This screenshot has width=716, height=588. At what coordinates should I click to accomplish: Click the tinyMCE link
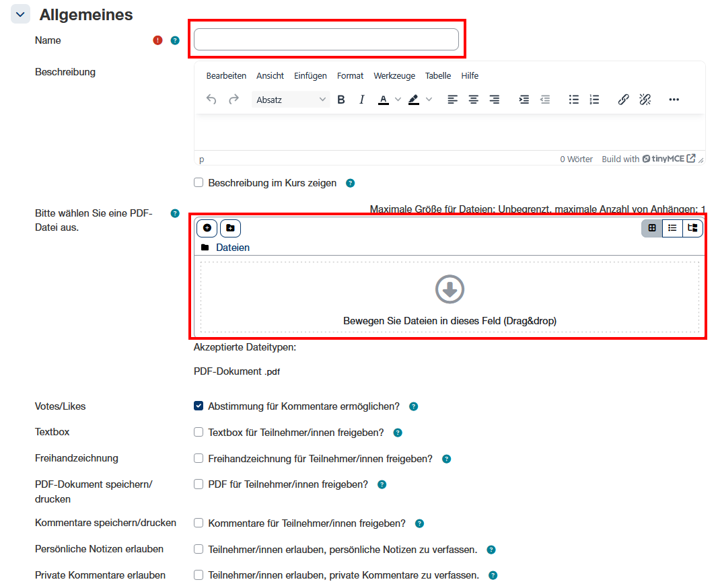point(668,159)
